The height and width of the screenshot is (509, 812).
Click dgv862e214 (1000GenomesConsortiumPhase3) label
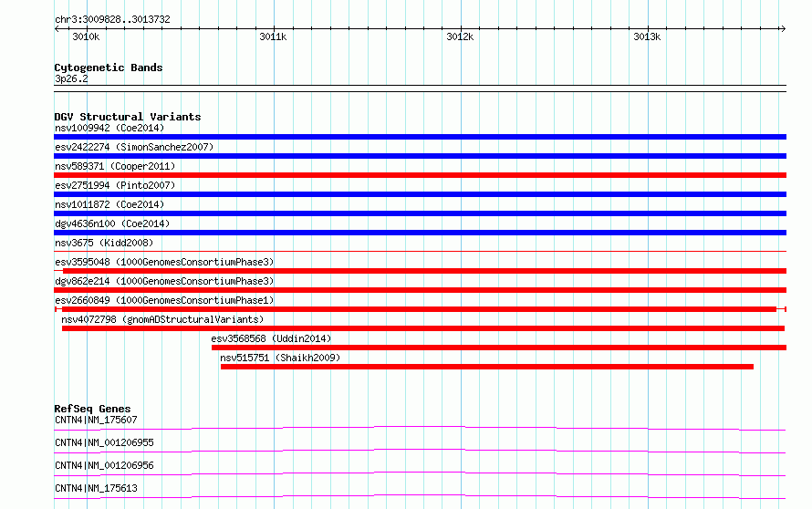(x=164, y=281)
